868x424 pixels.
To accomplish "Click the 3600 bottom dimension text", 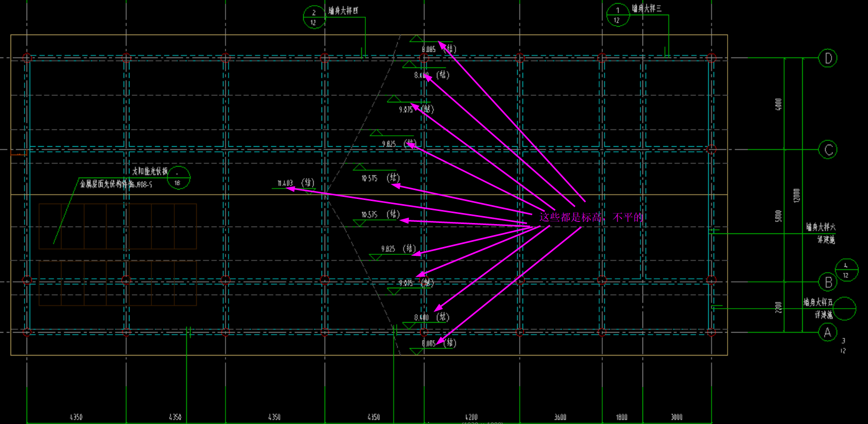I will pyautogui.click(x=560, y=417).
